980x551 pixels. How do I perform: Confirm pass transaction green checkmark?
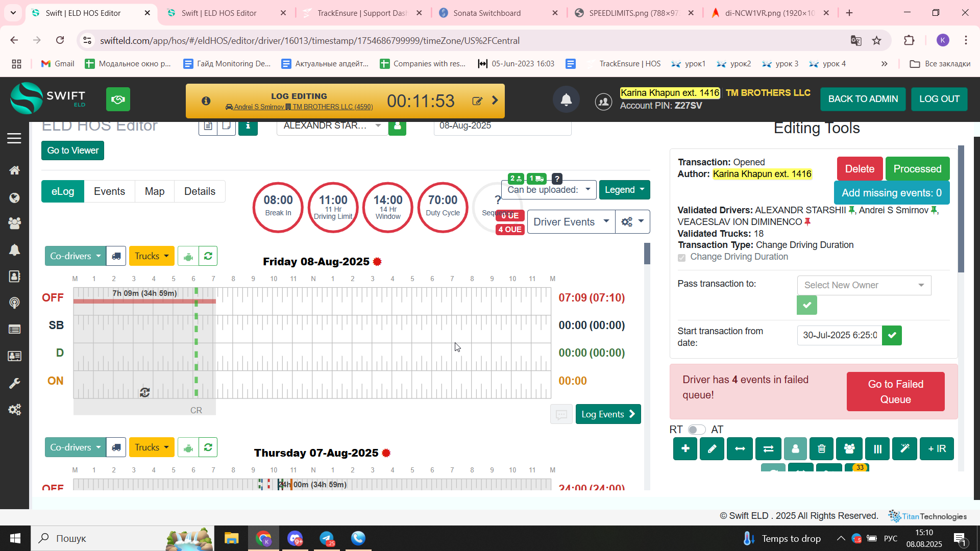[807, 305]
